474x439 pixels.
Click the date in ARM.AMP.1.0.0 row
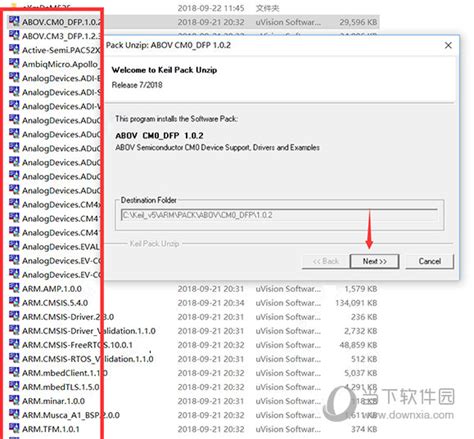pos(211,289)
